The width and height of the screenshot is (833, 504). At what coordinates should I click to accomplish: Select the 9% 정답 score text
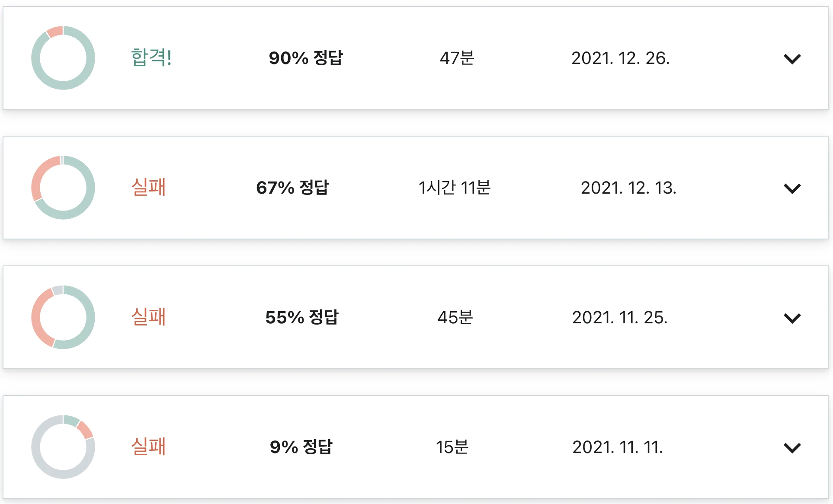(301, 447)
